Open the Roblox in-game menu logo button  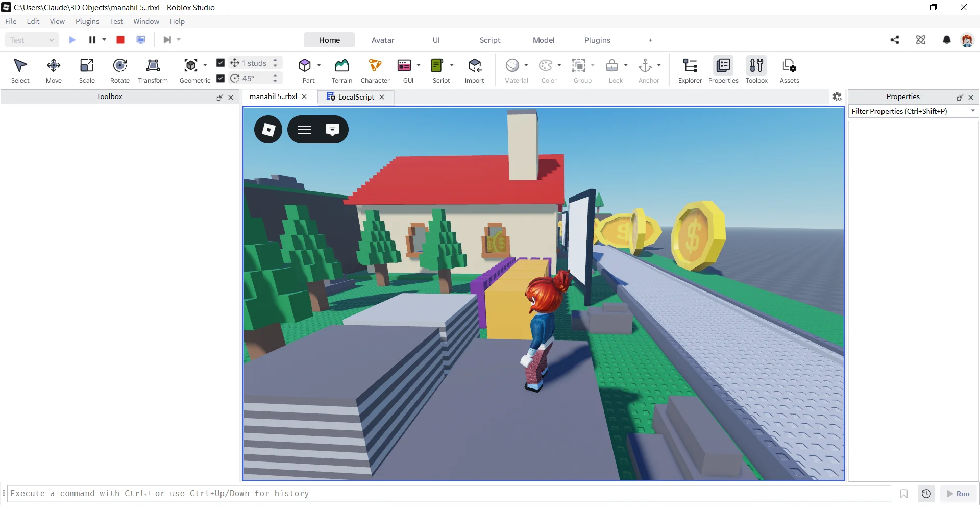(x=268, y=130)
